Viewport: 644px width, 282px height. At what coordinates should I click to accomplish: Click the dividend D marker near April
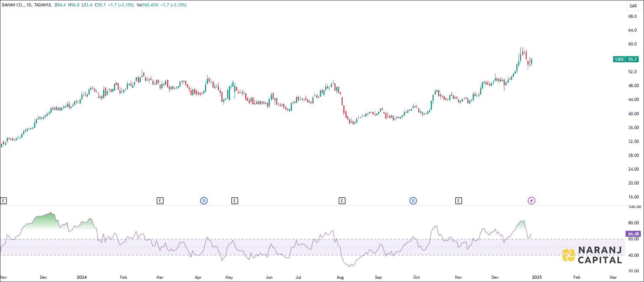tap(204, 201)
